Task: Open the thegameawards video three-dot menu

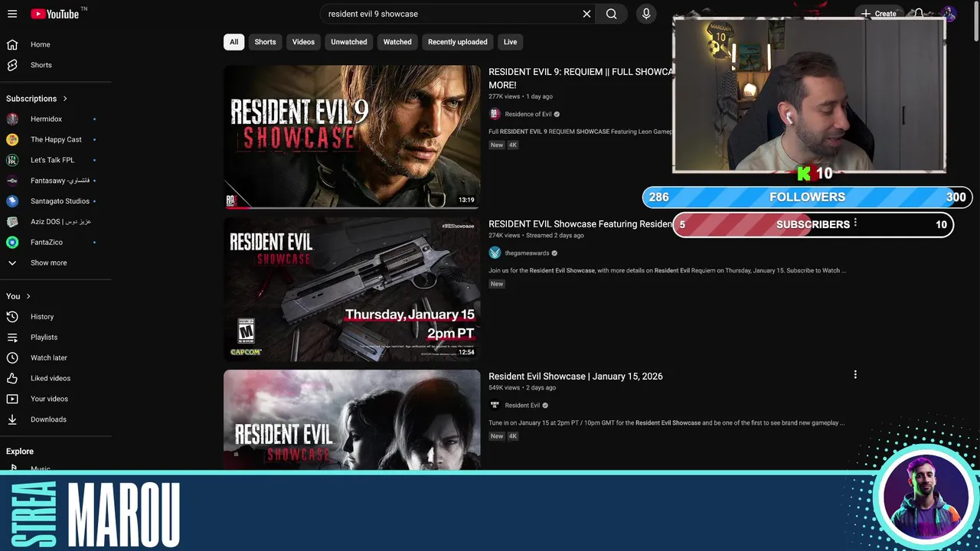Action: [855, 223]
